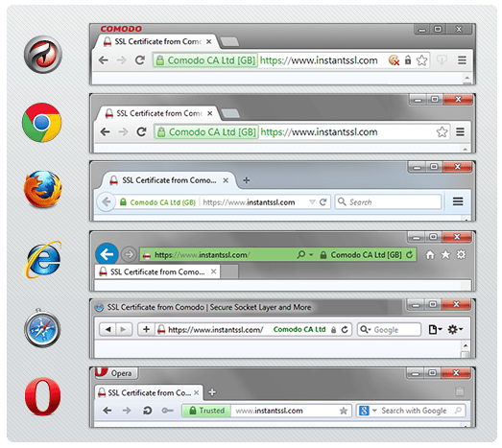Click the Comodo Dragon browser logo
Viewport: 502px width, 448px height.
pos(43,55)
